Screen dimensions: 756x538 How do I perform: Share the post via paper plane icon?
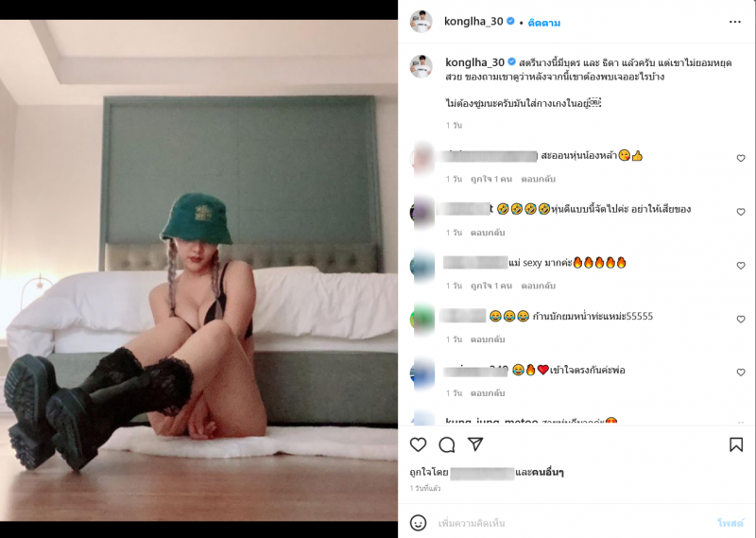(x=475, y=444)
